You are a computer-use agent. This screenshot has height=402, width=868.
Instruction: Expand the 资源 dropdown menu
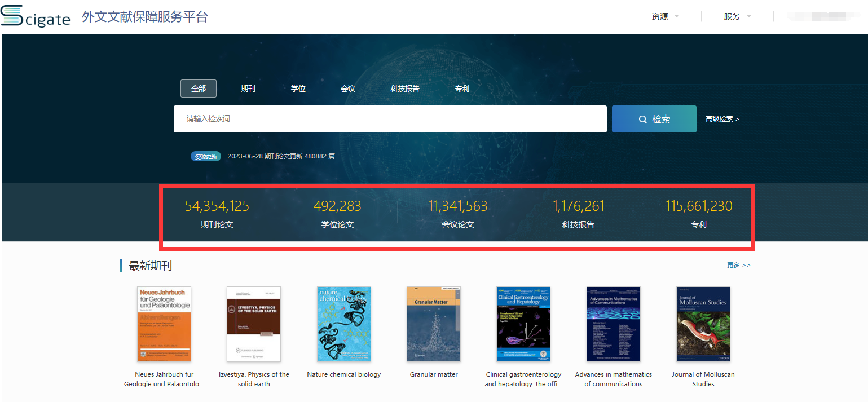click(665, 16)
